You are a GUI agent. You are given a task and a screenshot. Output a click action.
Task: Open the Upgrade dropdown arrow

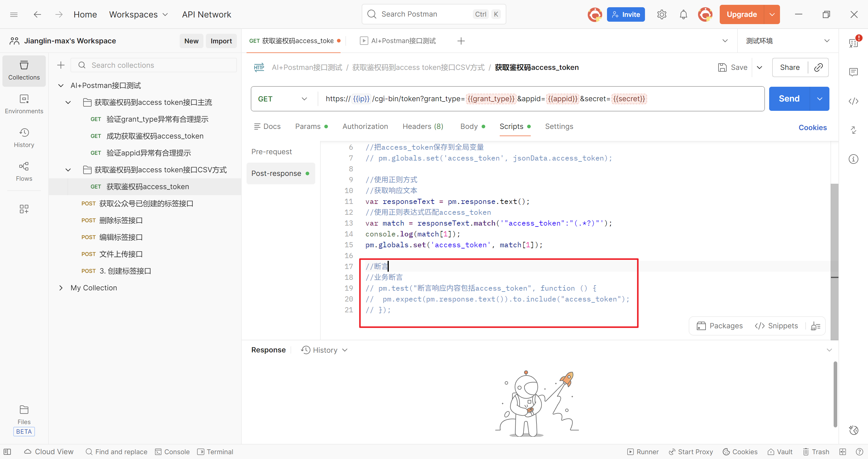pyautogui.click(x=772, y=14)
